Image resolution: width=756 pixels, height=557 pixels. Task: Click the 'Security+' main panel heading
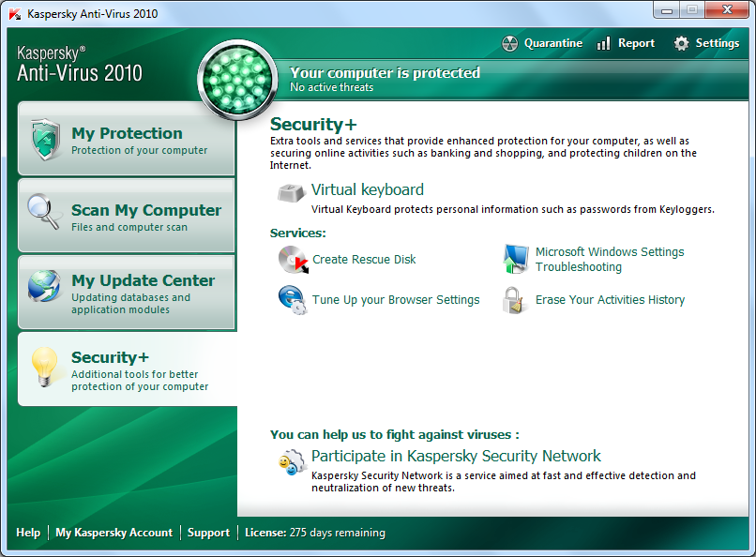click(x=313, y=125)
